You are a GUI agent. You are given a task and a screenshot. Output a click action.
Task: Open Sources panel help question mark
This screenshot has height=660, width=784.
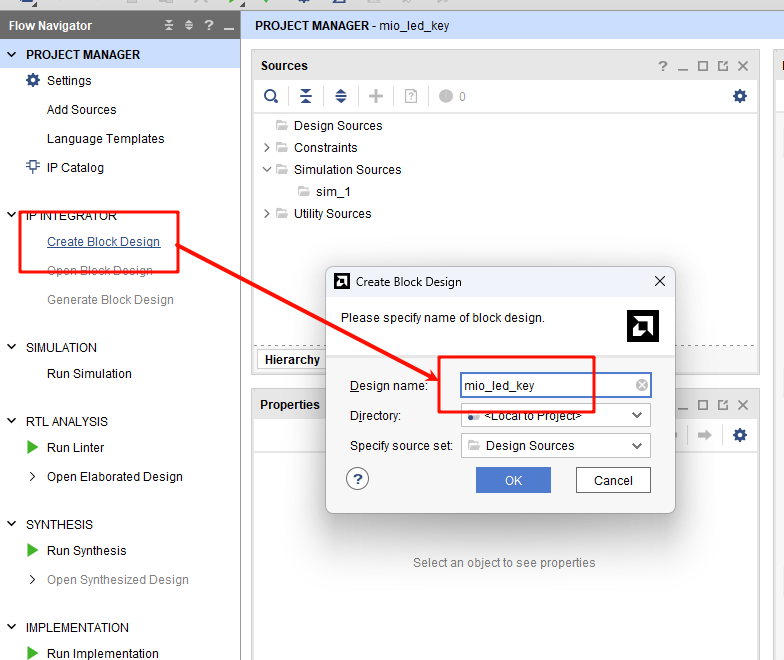coord(663,66)
